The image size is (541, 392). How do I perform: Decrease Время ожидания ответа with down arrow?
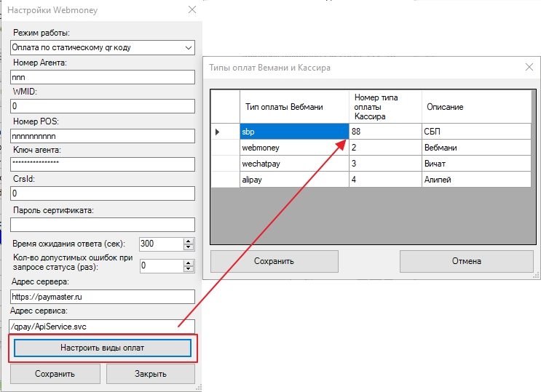189,248
